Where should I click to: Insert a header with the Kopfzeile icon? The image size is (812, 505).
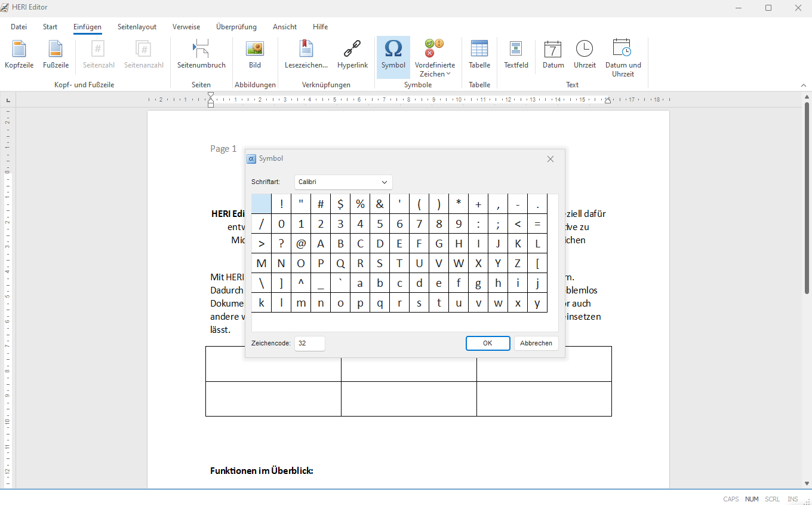pos(19,55)
